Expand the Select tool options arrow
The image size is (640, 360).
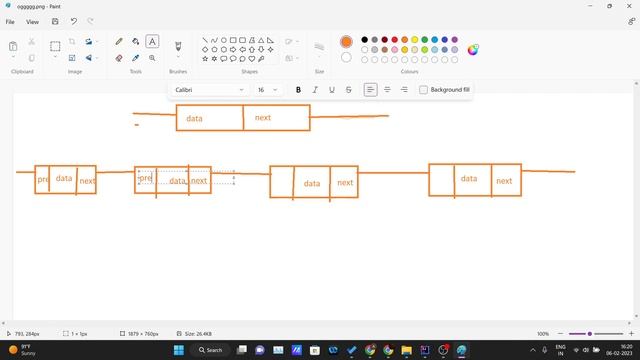point(55,58)
